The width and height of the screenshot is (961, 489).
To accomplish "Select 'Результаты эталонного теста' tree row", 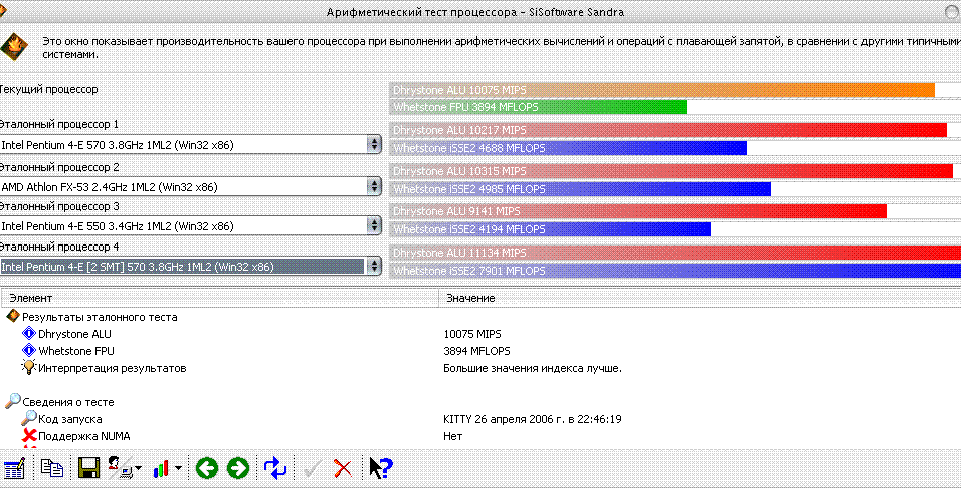I will click(100, 317).
